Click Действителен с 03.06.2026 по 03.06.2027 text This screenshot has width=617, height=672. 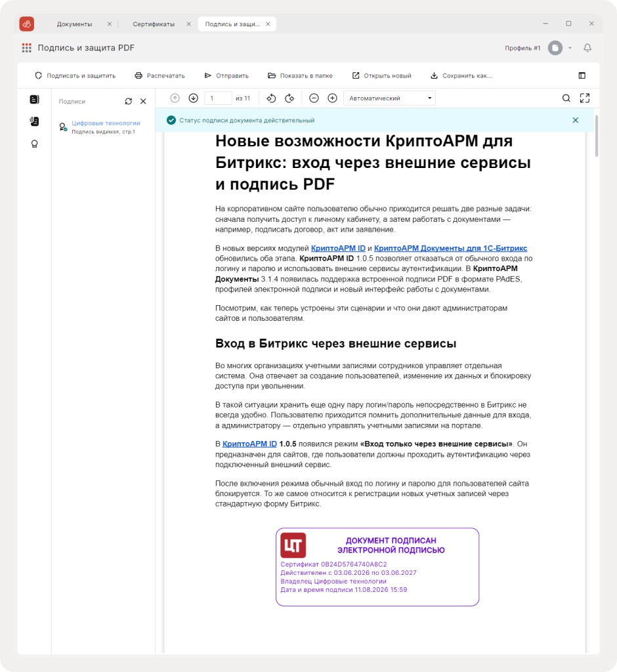(x=349, y=572)
